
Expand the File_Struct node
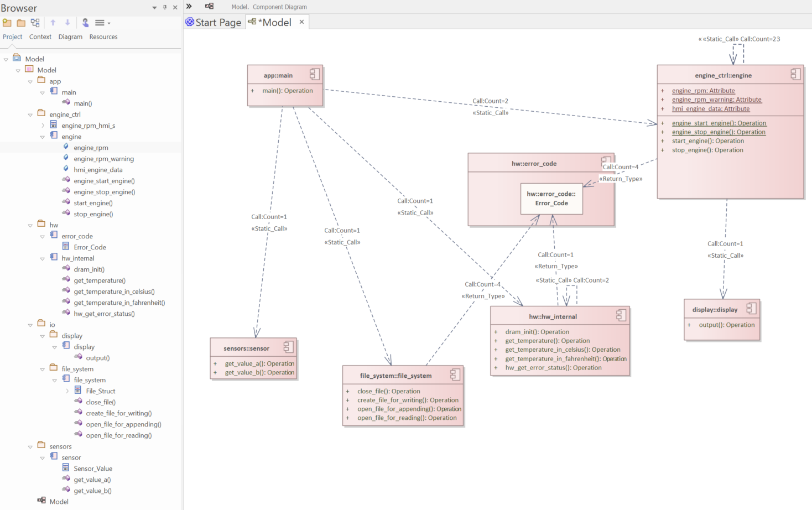67,391
